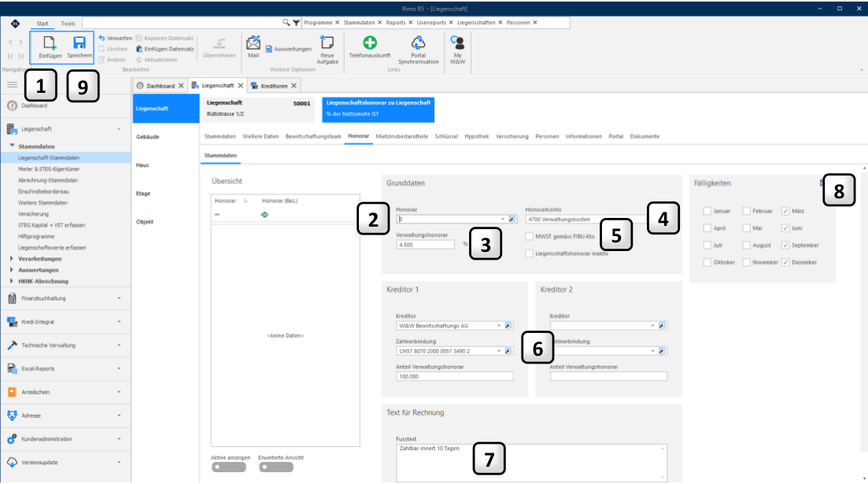Toggle the Erweiterte Ansicht switch
This screenshot has width=868, height=484.
tap(275, 467)
